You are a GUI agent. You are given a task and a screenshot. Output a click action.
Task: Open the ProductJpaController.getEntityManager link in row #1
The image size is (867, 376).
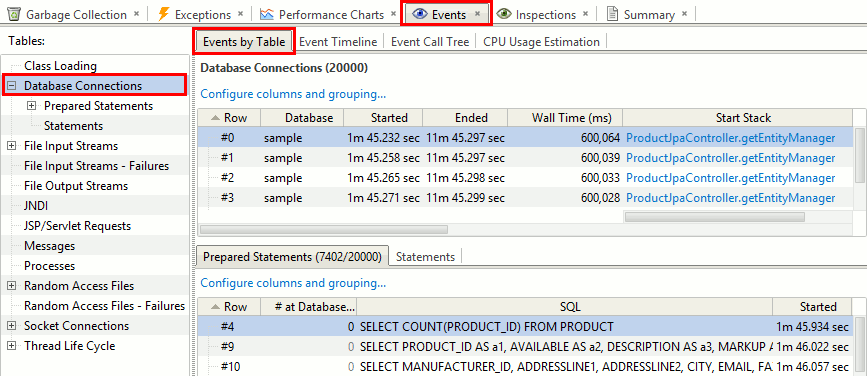click(730, 158)
